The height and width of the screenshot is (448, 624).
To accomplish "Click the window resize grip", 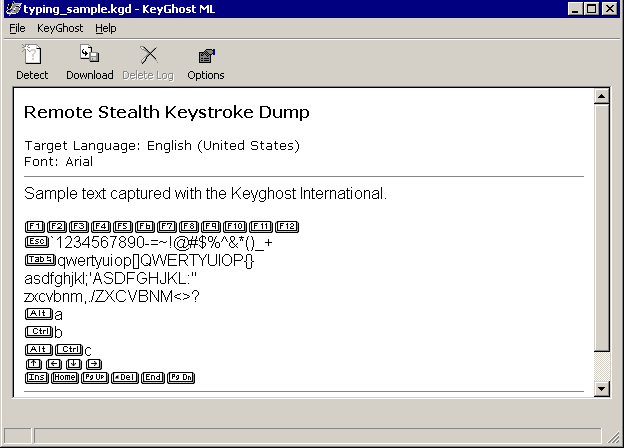I will click(614, 437).
